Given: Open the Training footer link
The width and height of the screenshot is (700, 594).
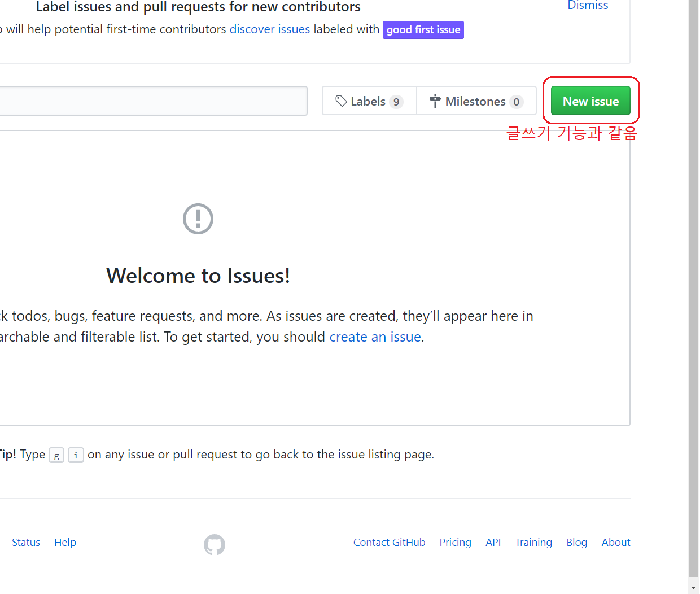Looking at the screenshot, I should pos(533,542).
